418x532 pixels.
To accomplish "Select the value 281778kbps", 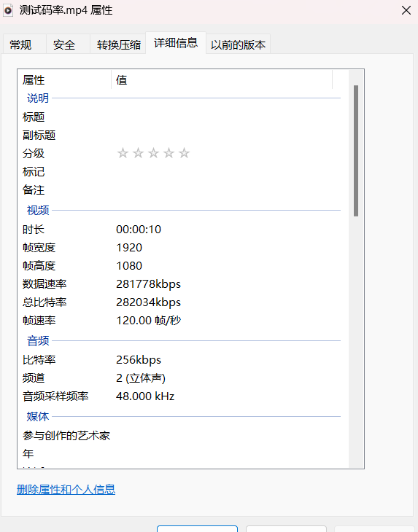I will (148, 284).
